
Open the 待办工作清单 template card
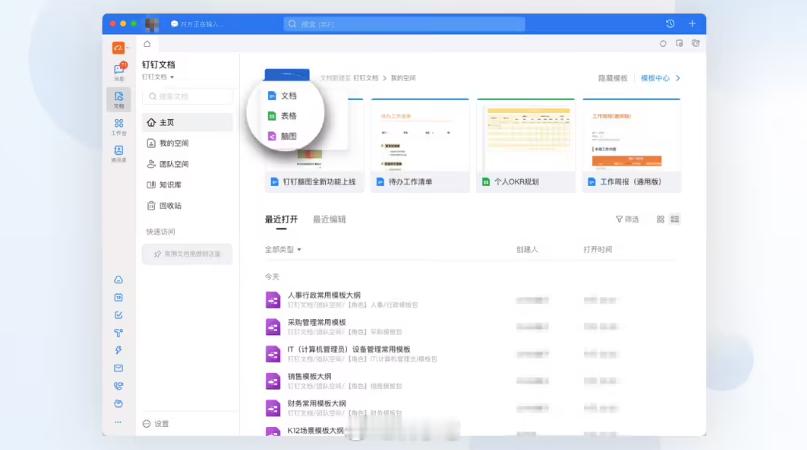click(420, 146)
